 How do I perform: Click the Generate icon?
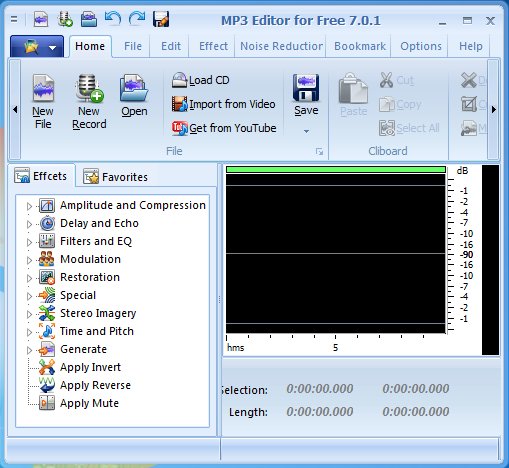click(x=47, y=349)
